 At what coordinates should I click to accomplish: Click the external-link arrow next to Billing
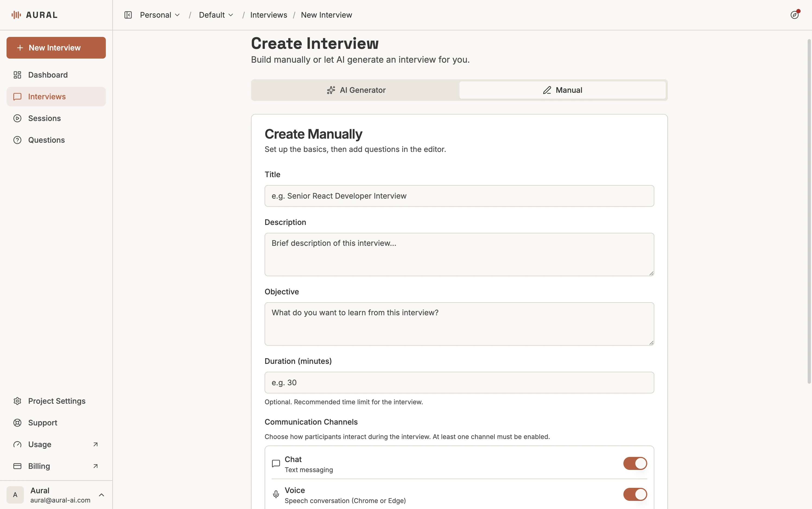pos(95,466)
